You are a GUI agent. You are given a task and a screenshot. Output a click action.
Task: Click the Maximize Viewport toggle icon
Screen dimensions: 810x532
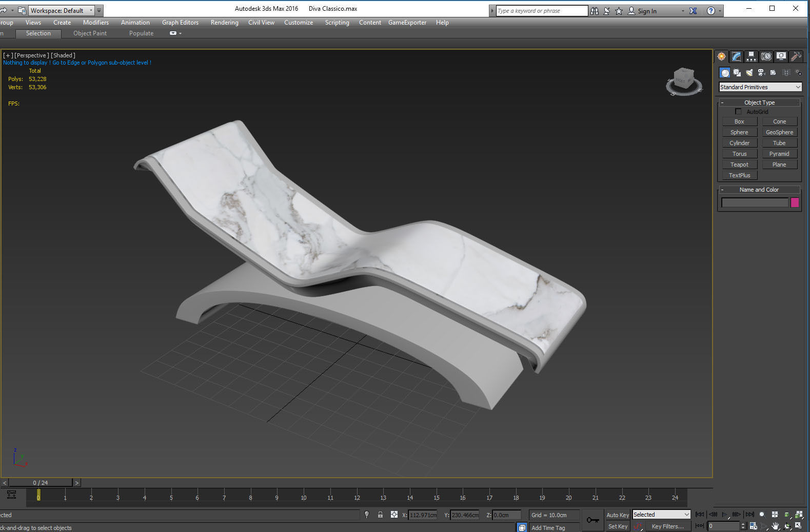(798, 526)
